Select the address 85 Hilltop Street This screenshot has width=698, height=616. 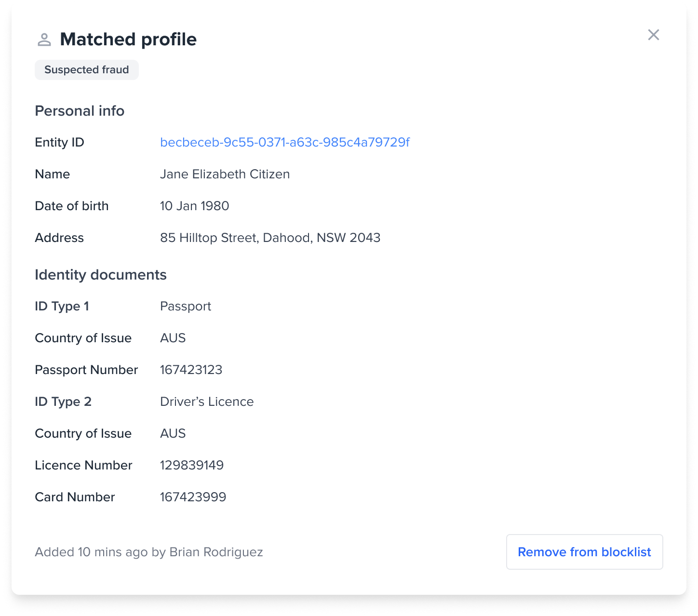[270, 238]
